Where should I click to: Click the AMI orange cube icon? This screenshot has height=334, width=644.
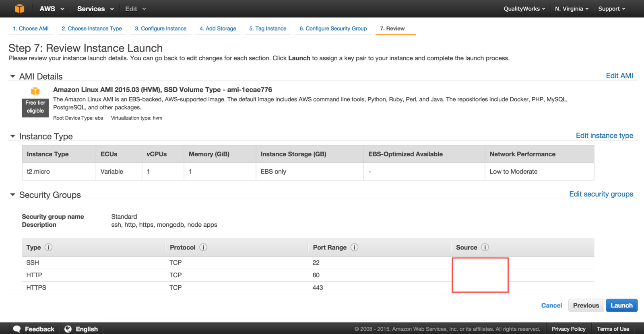tap(35, 91)
